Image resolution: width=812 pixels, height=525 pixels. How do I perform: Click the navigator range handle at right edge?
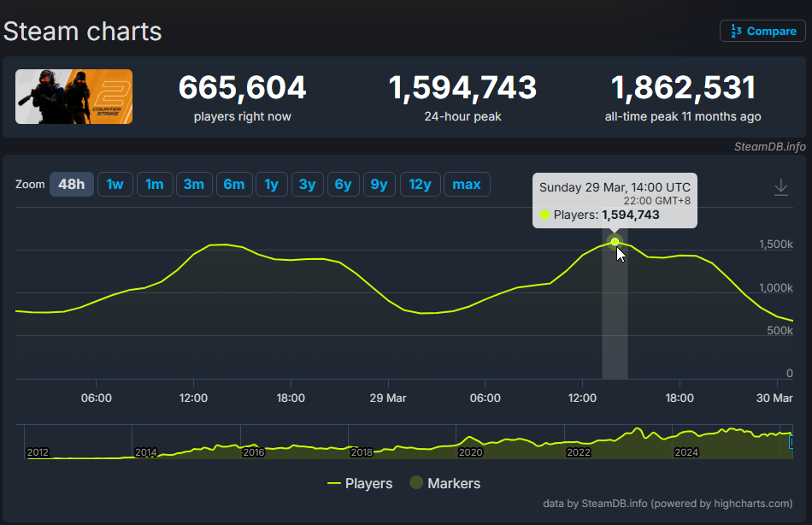click(791, 443)
